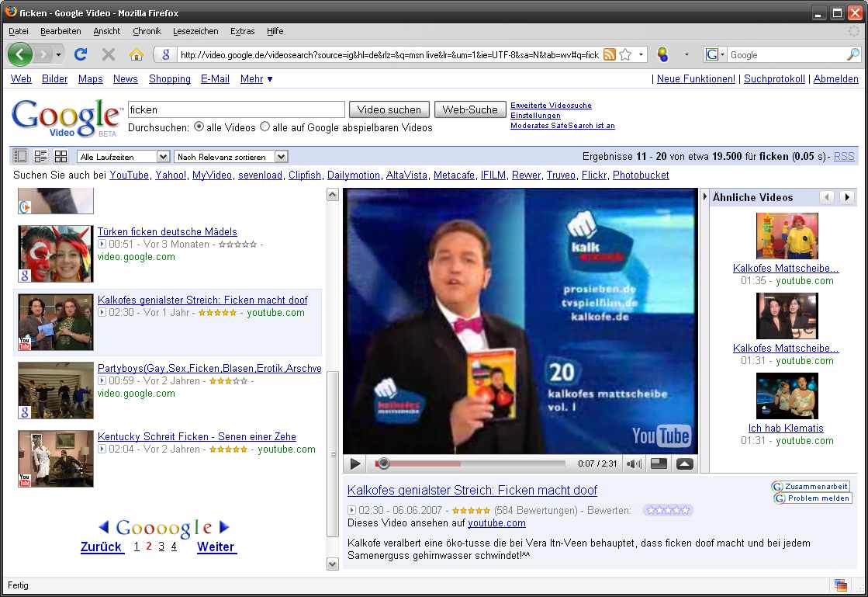Viewport: 868px width, 597px height.
Task: Go to next page via blue right arrow
Action: pyautogui.click(x=224, y=526)
